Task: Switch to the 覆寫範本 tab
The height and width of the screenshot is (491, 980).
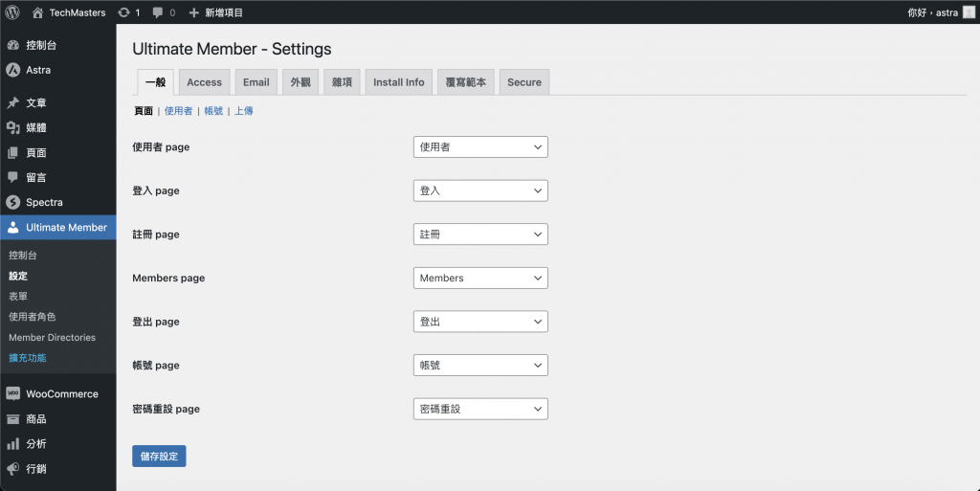Action: 466,82
